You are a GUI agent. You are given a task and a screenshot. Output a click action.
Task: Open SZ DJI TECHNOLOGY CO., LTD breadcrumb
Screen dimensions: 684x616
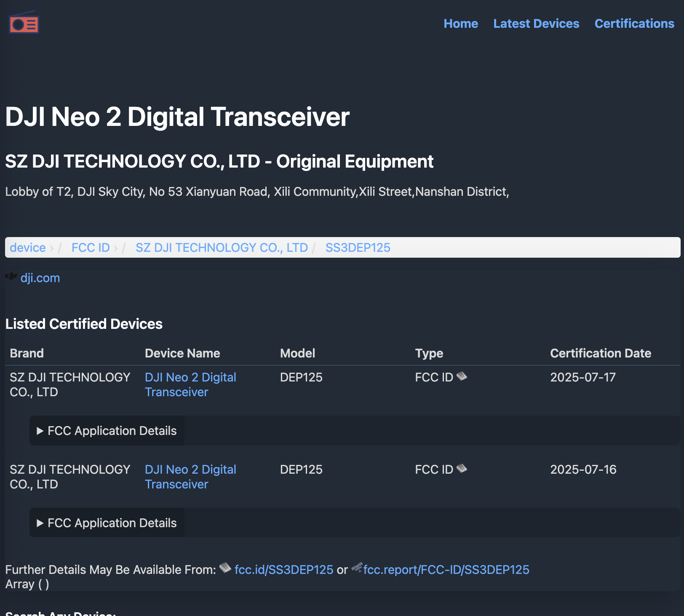click(x=222, y=248)
